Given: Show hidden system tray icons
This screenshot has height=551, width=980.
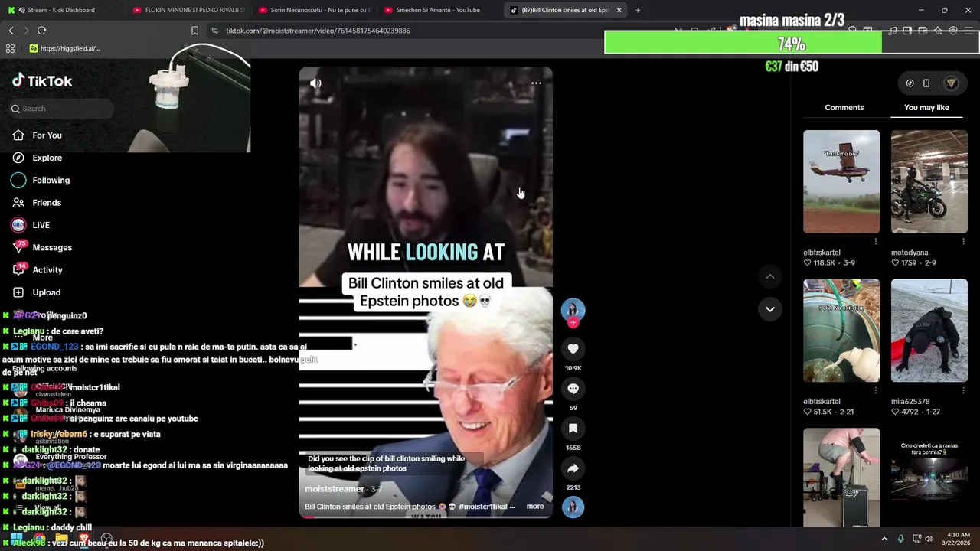Looking at the screenshot, I should (x=884, y=539).
